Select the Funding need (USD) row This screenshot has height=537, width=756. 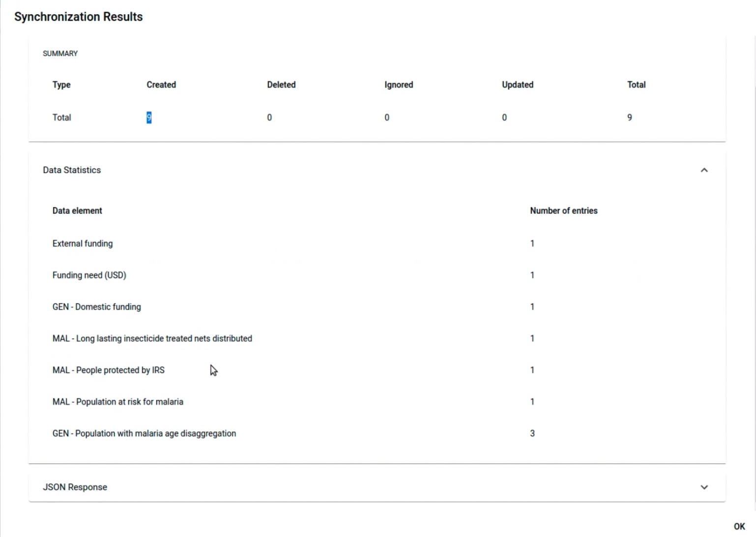[x=89, y=275]
